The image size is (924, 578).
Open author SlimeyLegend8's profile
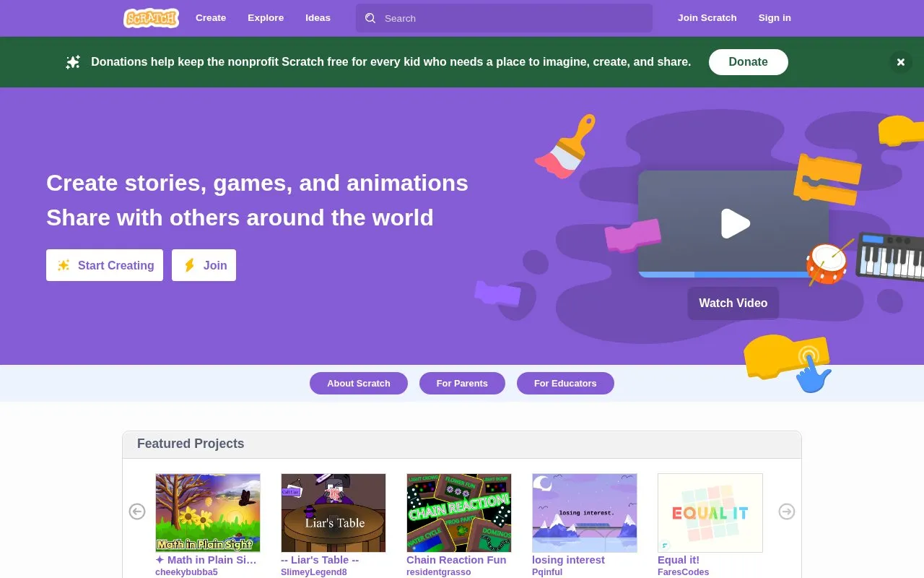tap(314, 572)
